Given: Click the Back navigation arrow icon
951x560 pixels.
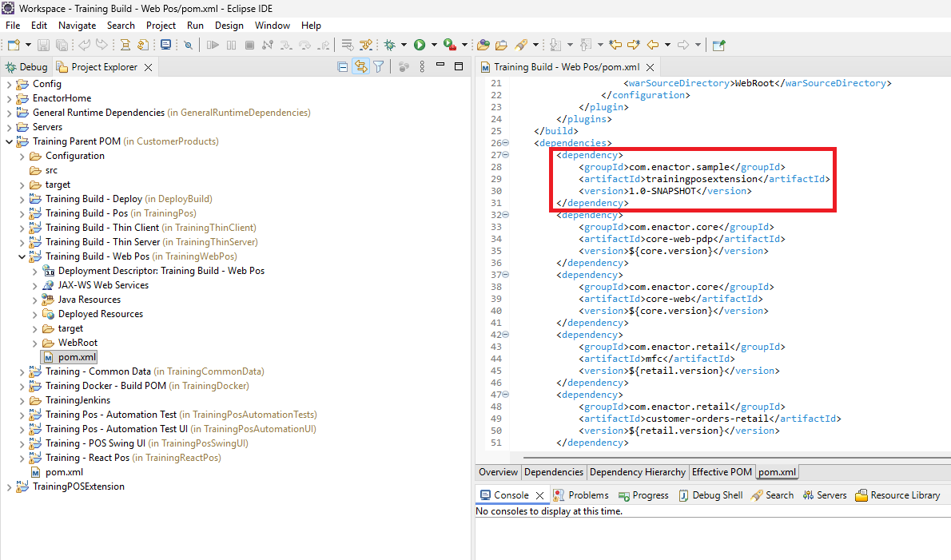Looking at the screenshot, I should 653,45.
